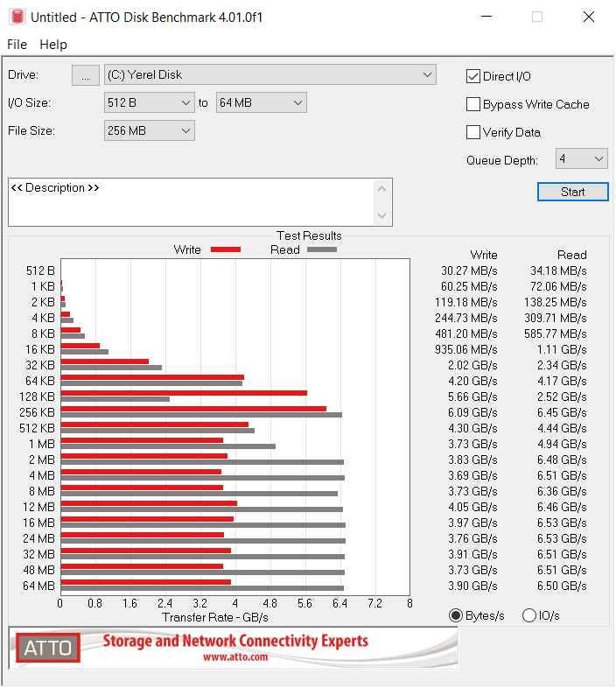The image size is (616, 688).
Task: Start the benchmark with the Start button
Action: tap(572, 192)
